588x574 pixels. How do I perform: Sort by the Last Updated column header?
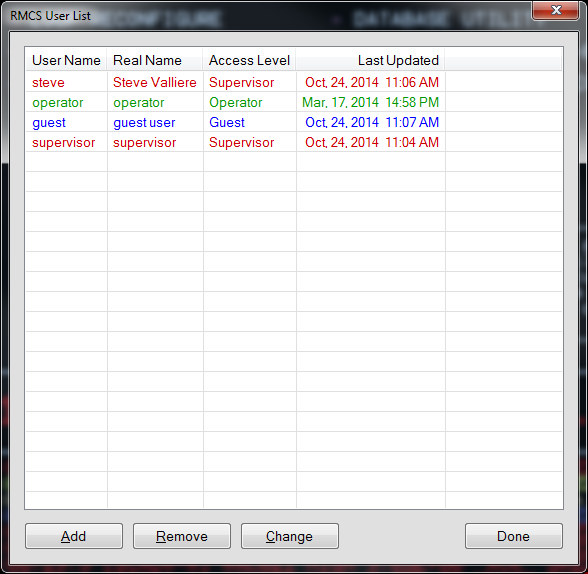click(x=370, y=60)
